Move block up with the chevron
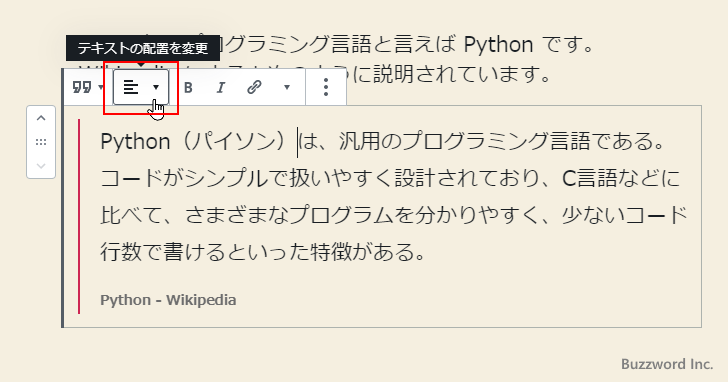 41,118
